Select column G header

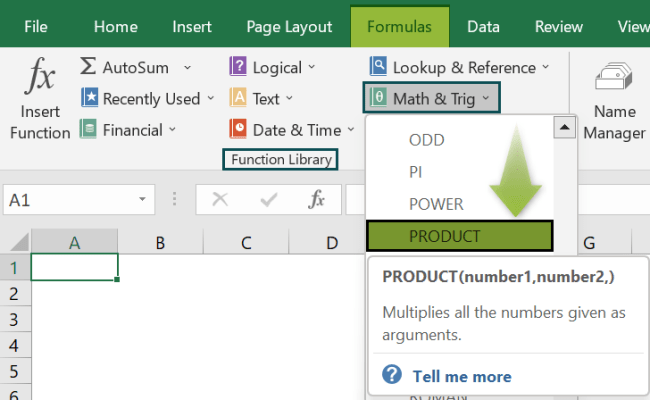pyautogui.click(x=604, y=242)
